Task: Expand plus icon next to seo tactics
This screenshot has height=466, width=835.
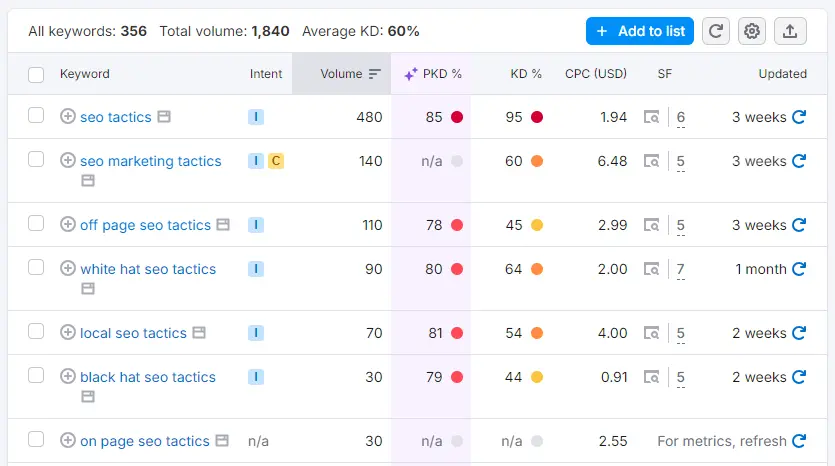Action: [x=68, y=117]
